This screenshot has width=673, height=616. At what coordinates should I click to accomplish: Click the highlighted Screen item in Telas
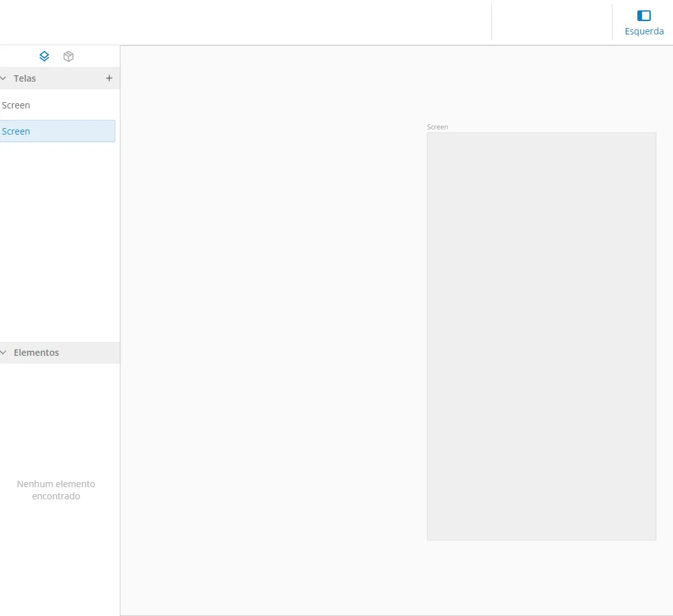coord(57,131)
